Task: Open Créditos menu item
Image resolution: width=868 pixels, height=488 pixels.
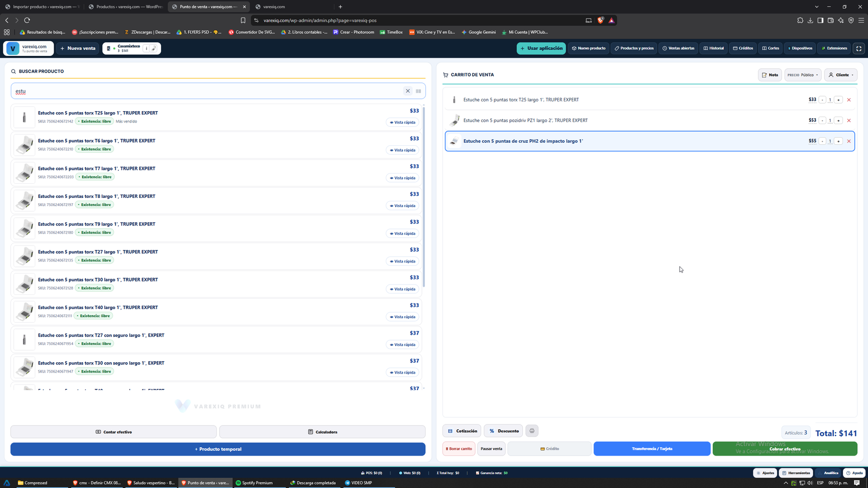Action: (743, 48)
